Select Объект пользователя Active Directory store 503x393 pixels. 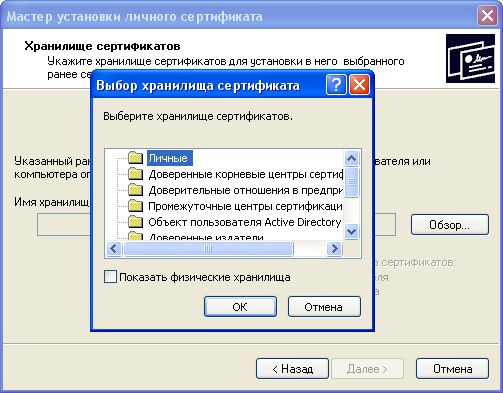(245, 222)
